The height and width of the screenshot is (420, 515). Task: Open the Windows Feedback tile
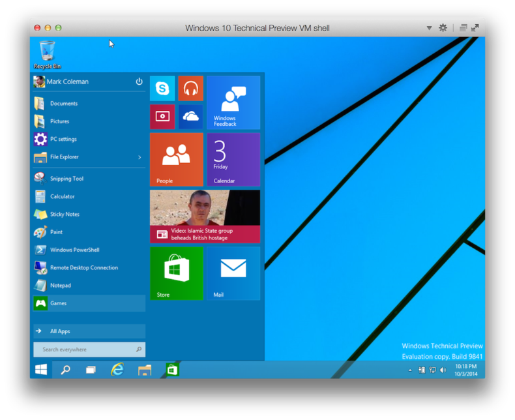233,102
